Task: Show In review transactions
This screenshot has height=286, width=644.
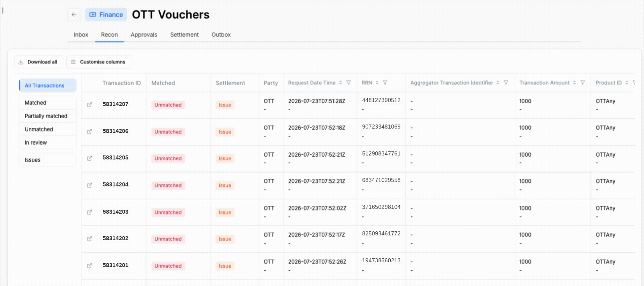Action: pyautogui.click(x=48, y=143)
